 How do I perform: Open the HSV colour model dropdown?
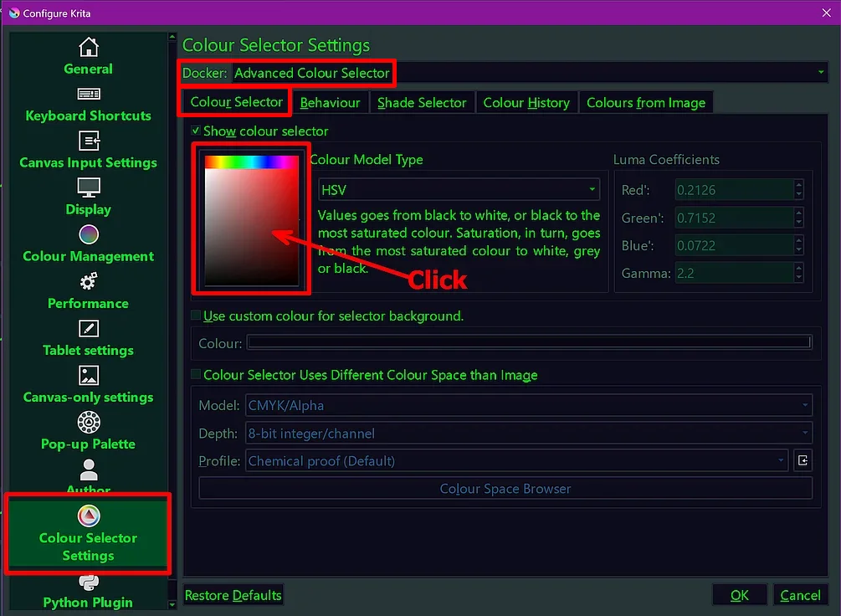pos(459,189)
